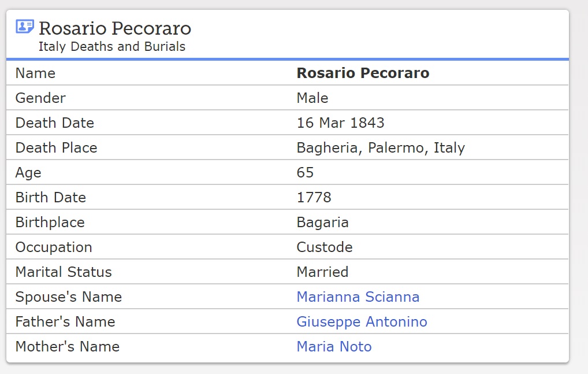The image size is (588, 374).
Task: Click the Bagaria birthplace value
Action: coord(322,222)
